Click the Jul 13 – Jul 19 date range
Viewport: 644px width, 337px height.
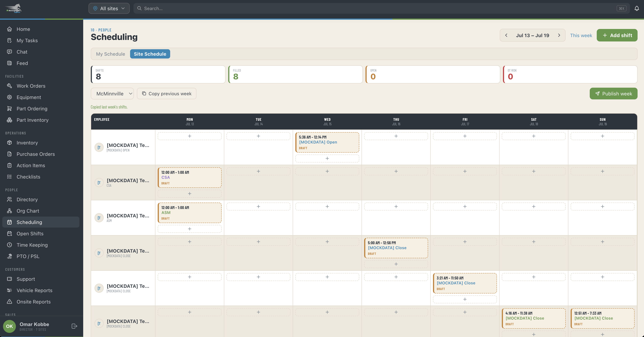point(532,35)
